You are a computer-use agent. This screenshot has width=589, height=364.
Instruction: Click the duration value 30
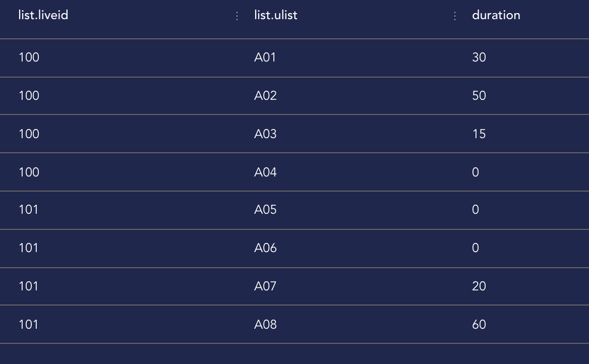pos(479,57)
